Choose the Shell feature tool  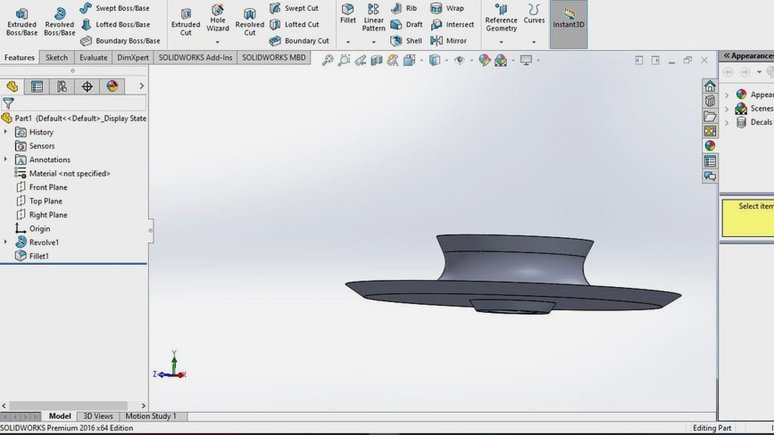pyautogui.click(x=406, y=40)
